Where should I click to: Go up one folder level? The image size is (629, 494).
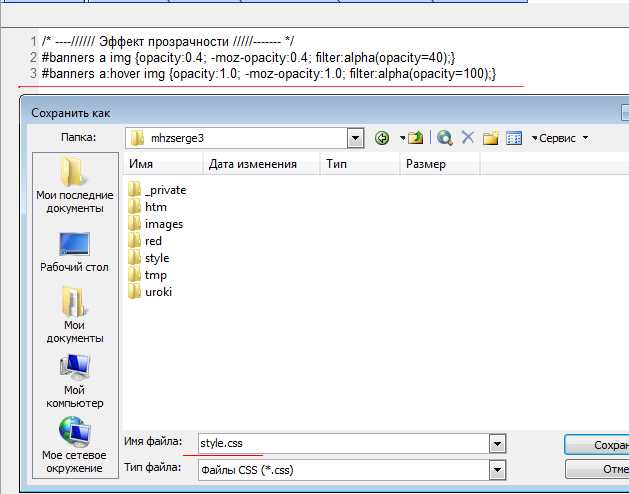[414, 138]
